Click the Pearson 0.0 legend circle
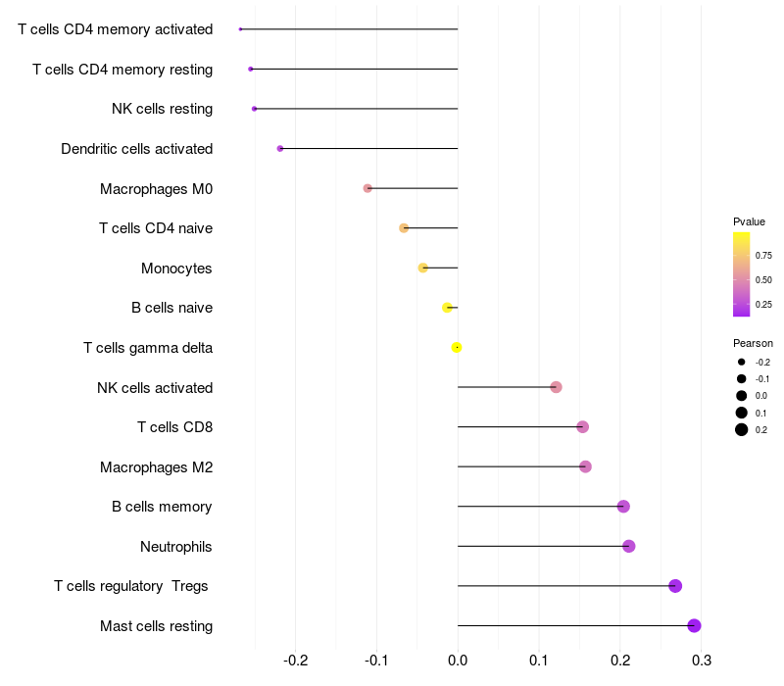The height and width of the screenshot is (686, 784). point(742,396)
